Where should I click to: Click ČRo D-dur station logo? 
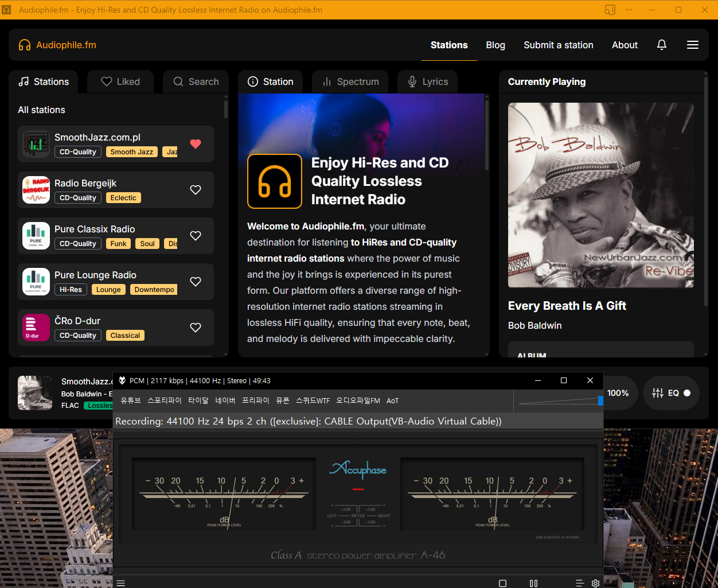tap(36, 328)
